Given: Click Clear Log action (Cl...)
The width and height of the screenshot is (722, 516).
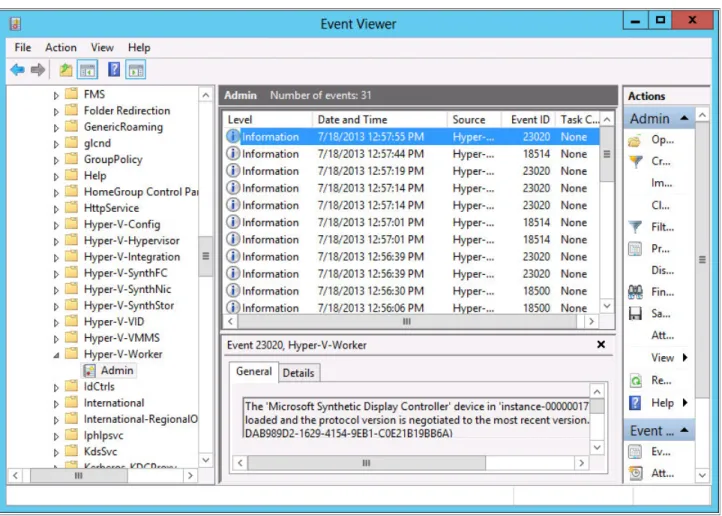Looking at the screenshot, I should click(x=660, y=205).
